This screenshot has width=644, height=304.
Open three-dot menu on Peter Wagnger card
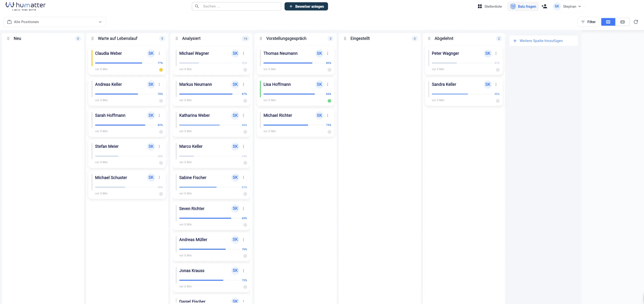click(496, 53)
